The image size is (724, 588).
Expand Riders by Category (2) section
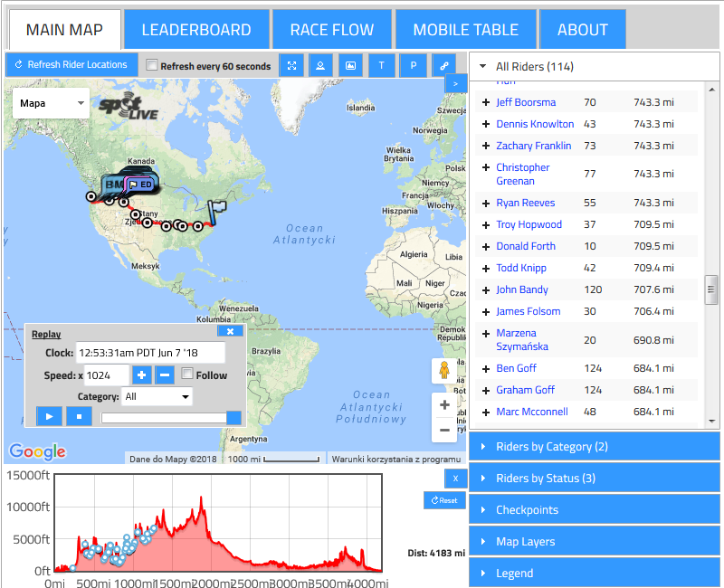click(x=595, y=446)
